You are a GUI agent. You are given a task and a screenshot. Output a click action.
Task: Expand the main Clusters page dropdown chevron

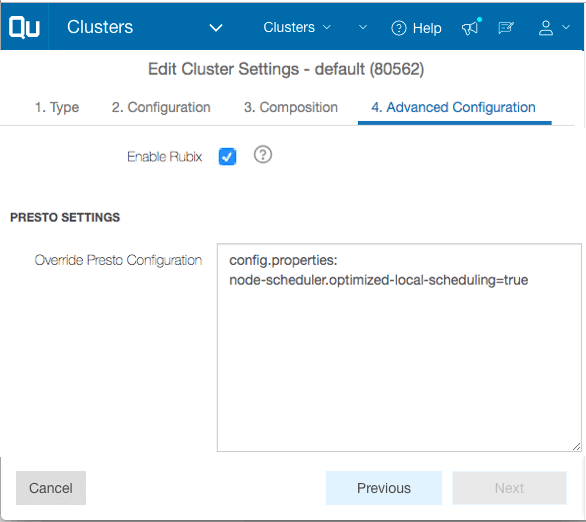pyautogui.click(x=216, y=28)
